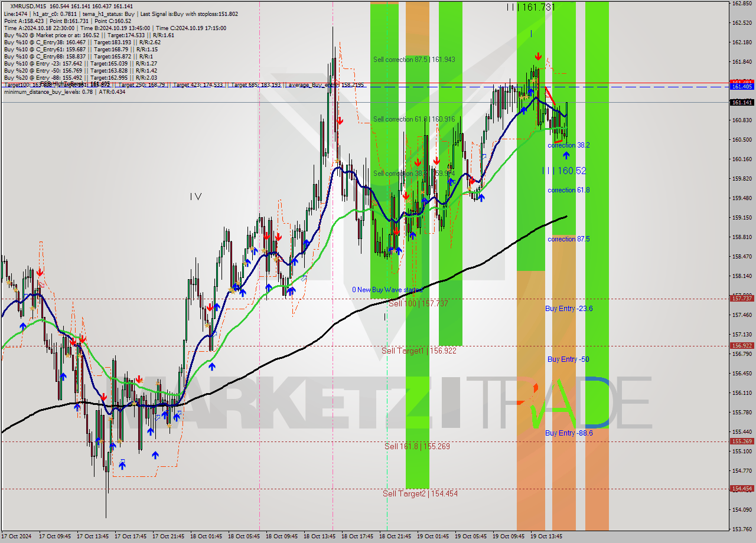Click the 159.480 price axis value
This screenshot has width=756, height=543.
point(742,198)
